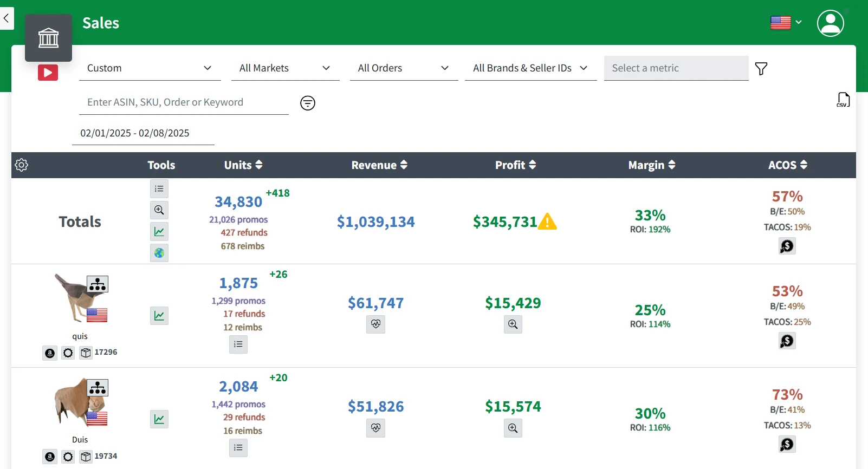Click the heartbeat icon under $51,826
868x469 pixels.
(376, 428)
